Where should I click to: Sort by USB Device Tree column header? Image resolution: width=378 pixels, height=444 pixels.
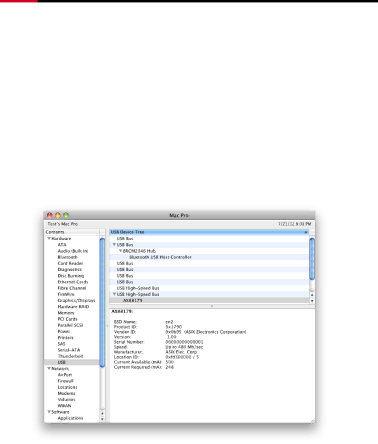click(209, 232)
